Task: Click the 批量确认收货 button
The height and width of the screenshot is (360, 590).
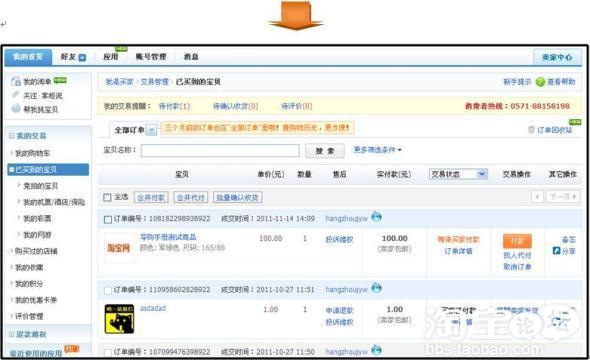Action: coord(237,197)
